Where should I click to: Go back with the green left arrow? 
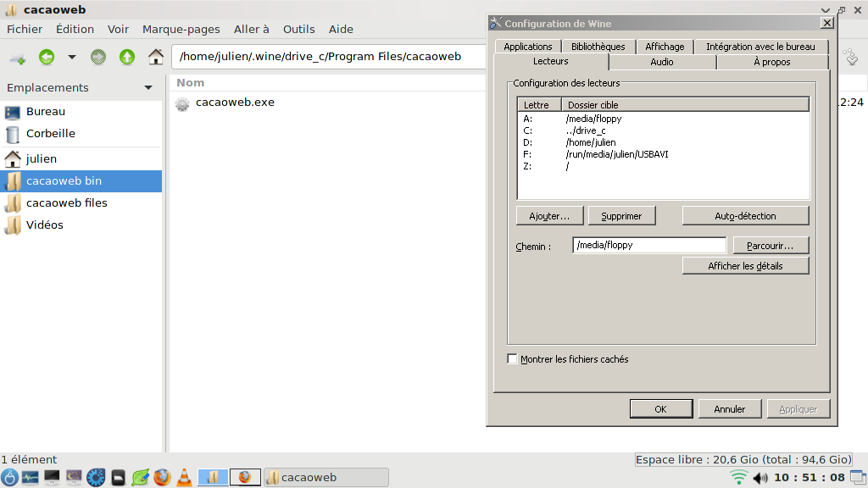pyautogui.click(x=47, y=57)
